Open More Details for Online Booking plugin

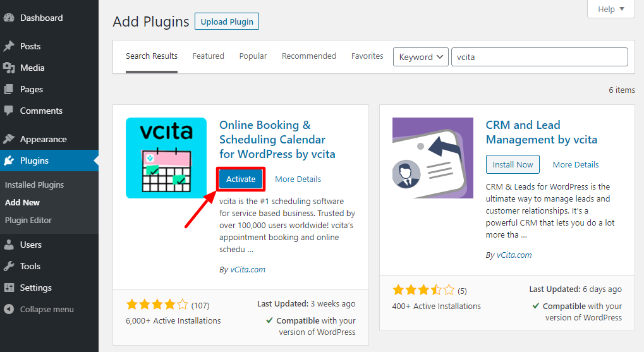tap(298, 179)
